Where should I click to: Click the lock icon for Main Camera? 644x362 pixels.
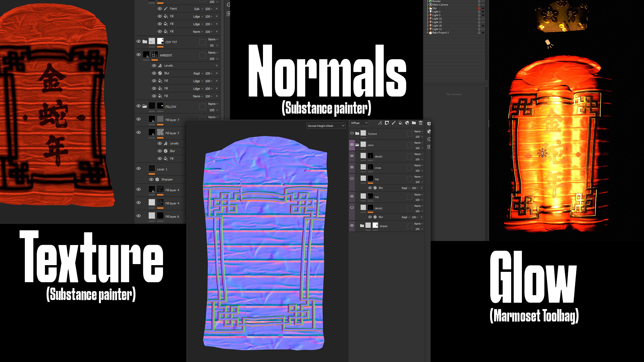(479, 5)
